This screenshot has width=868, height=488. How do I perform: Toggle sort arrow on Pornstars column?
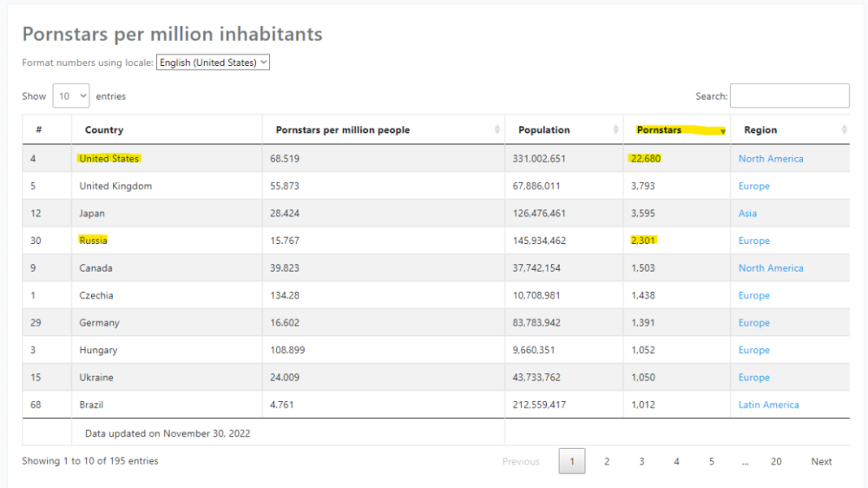pos(721,131)
